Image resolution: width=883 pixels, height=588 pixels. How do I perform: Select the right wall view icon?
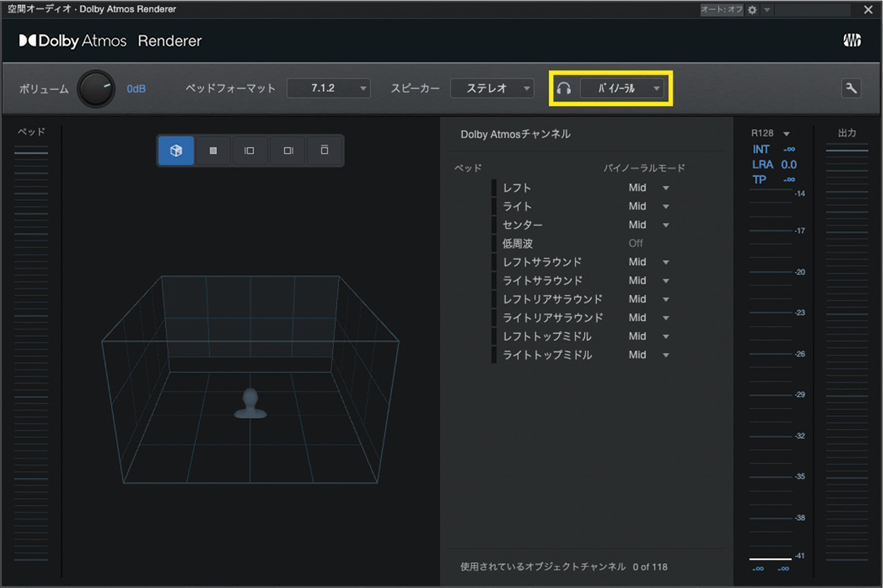click(x=287, y=150)
